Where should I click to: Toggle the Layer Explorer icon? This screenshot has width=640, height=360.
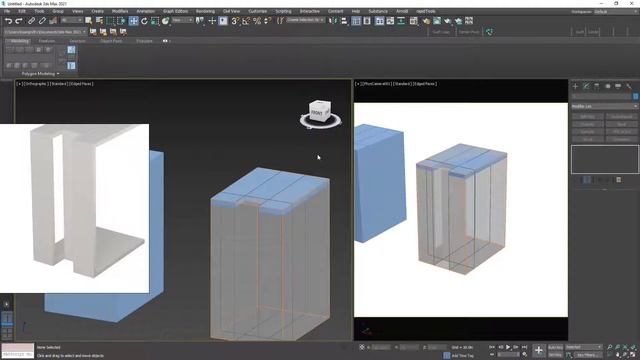tap(367, 21)
